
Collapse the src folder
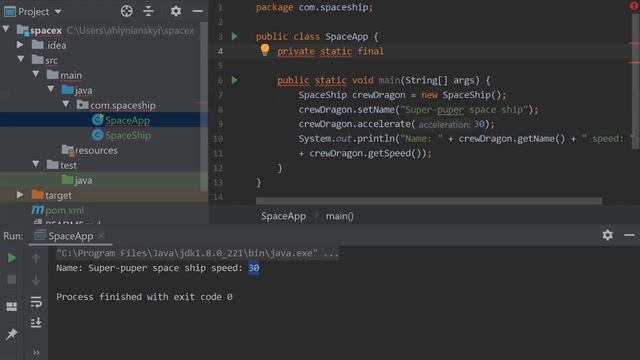(21, 59)
